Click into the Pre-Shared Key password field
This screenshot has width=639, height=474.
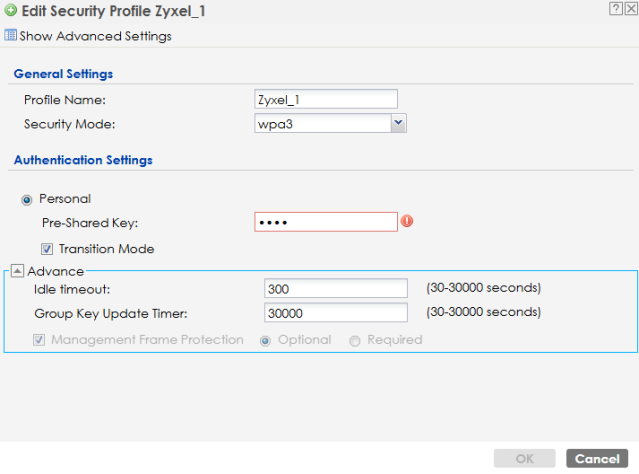coord(326,222)
